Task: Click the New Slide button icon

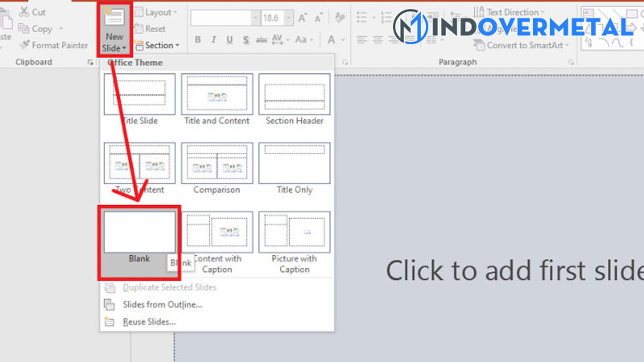Action: pos(114,19)
